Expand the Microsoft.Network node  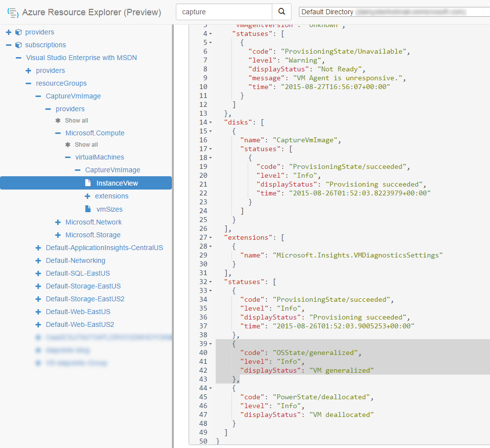click(x=58, y=222)
